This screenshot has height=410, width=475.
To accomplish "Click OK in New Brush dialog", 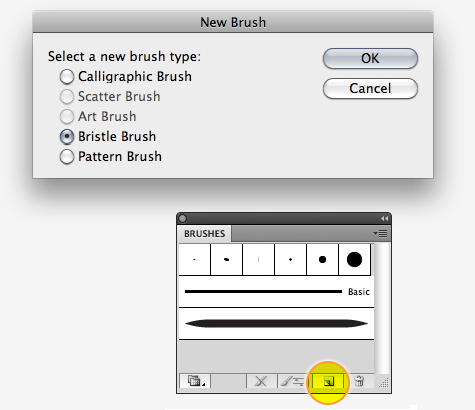I will (x=370, y=58).
